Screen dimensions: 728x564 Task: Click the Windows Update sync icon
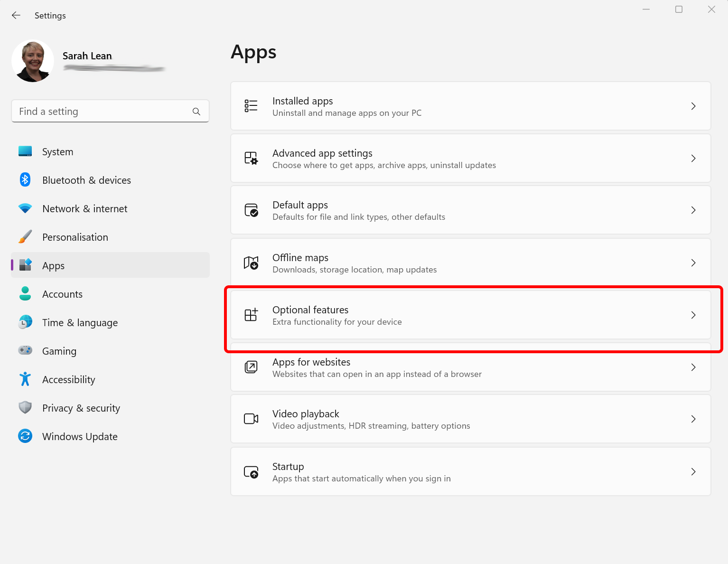pos(25,436)
